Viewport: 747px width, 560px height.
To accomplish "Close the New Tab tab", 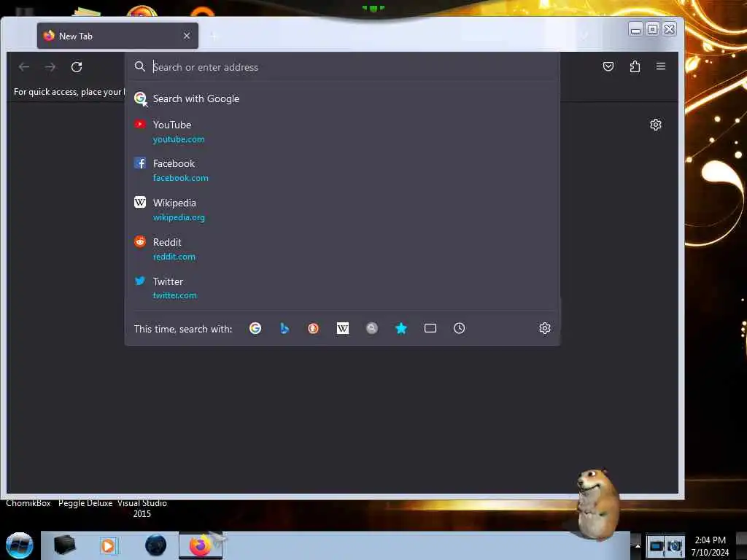I will coord(187,36).
